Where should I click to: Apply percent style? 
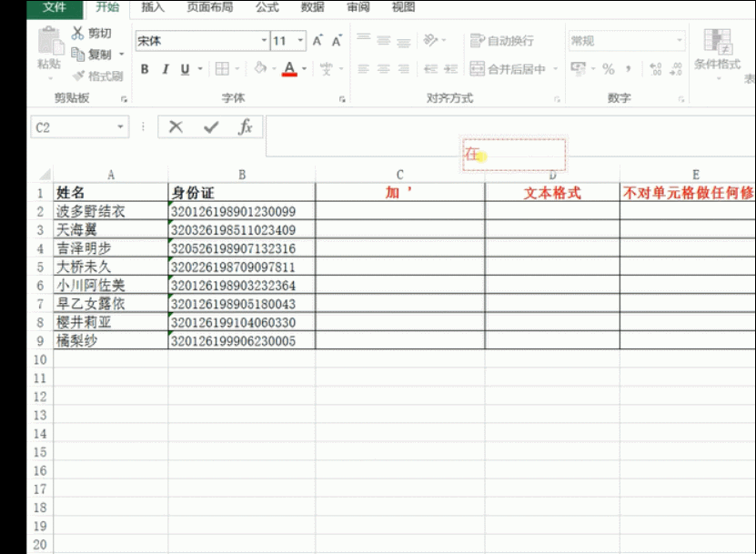tap(609, 69)
